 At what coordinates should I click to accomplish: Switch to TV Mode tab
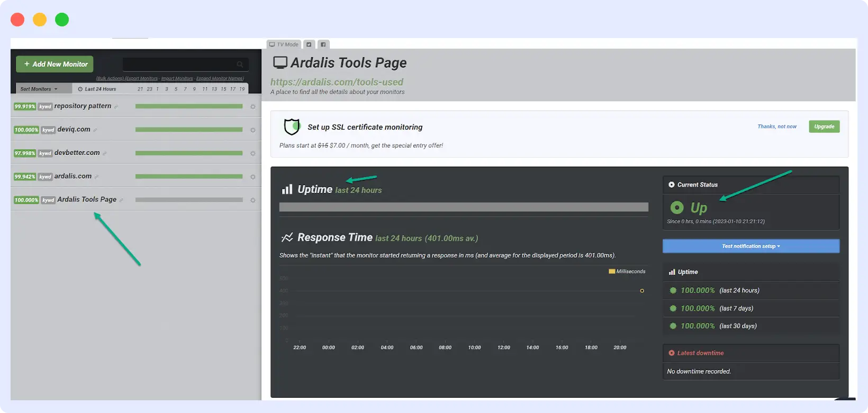point(284,44)
